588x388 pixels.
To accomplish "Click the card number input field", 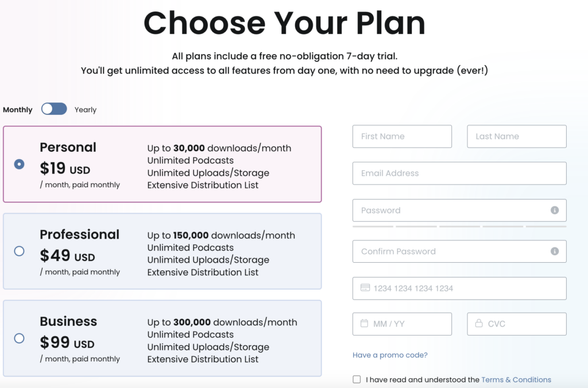I will (x=459, y=288).
